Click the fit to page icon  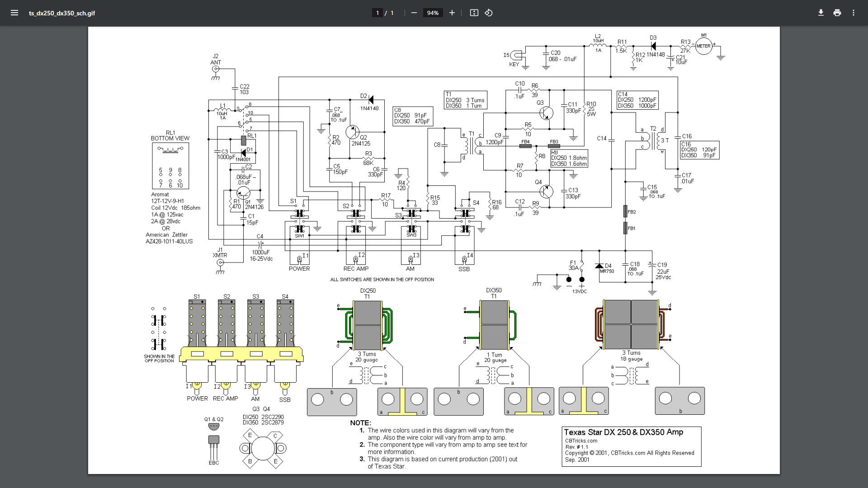pos(474,13)
